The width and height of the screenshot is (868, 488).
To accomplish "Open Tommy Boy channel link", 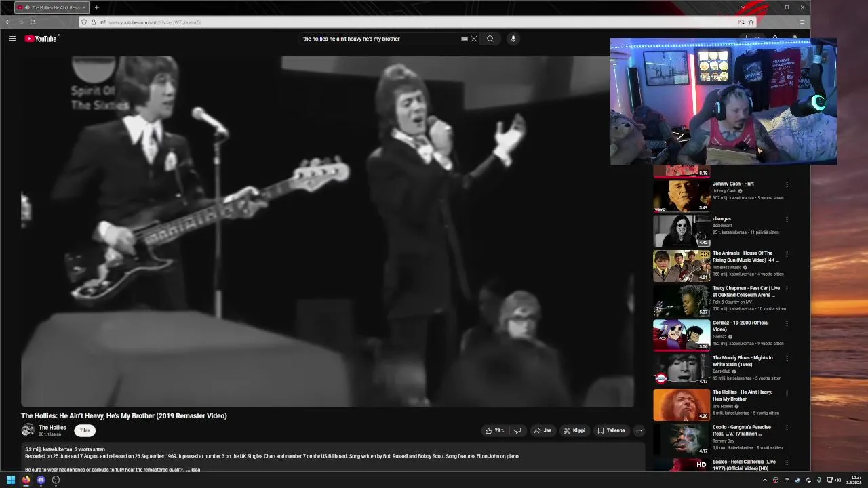I will (x=723, y=441).
